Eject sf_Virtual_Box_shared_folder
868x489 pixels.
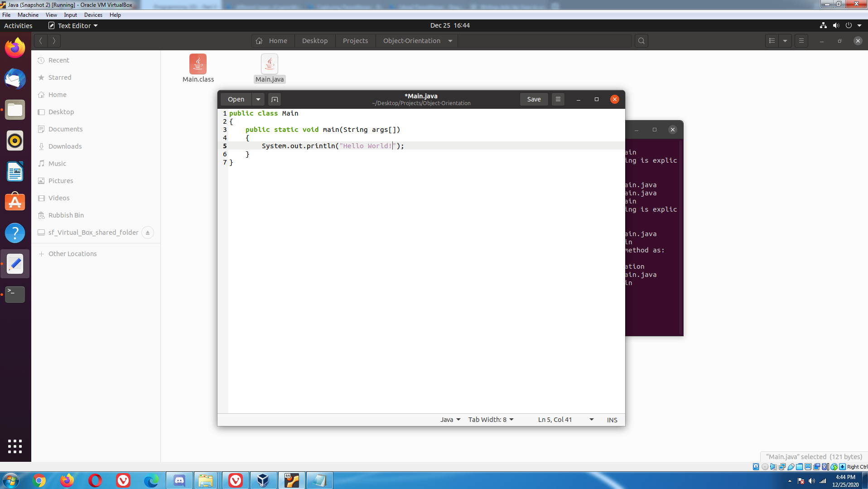click(x=147, y=232)
